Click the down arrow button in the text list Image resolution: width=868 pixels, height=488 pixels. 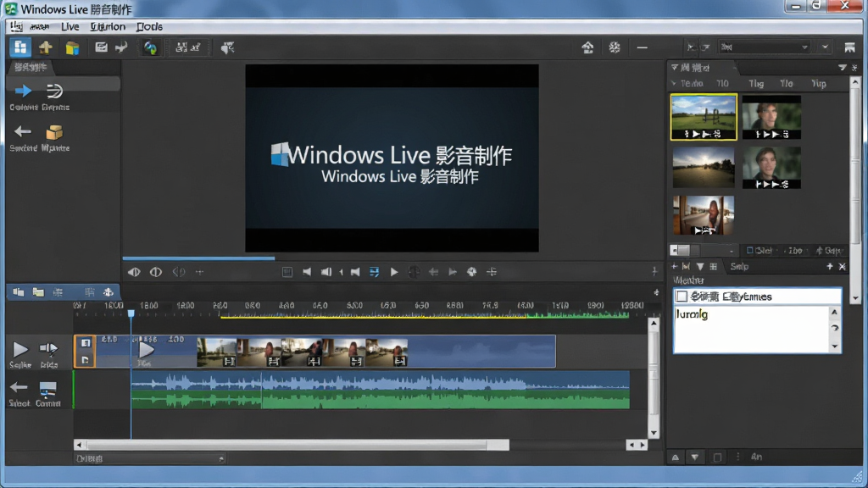click(835, 347)
